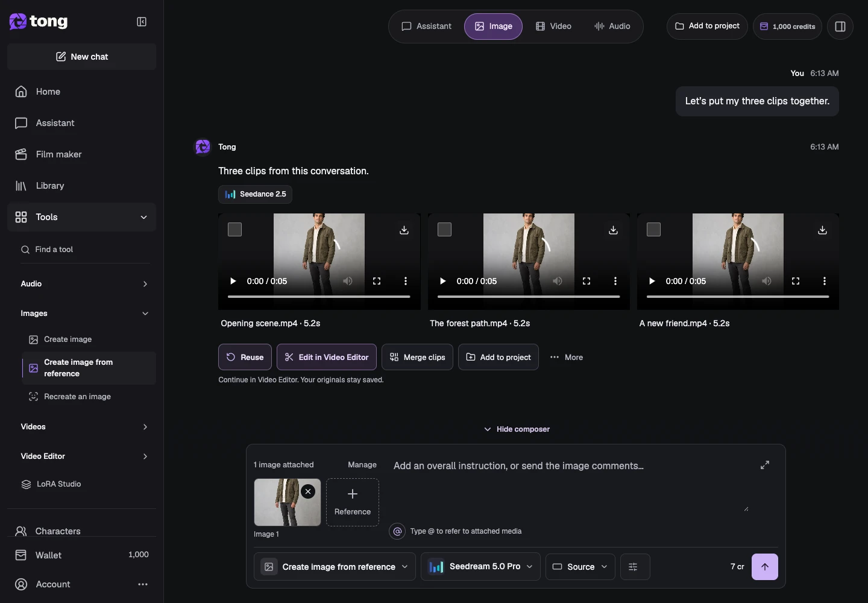This screenshot has height=603, width=868.
Task: Click the Reuse button
Action: pyautogui.click(x=245, y=358)
